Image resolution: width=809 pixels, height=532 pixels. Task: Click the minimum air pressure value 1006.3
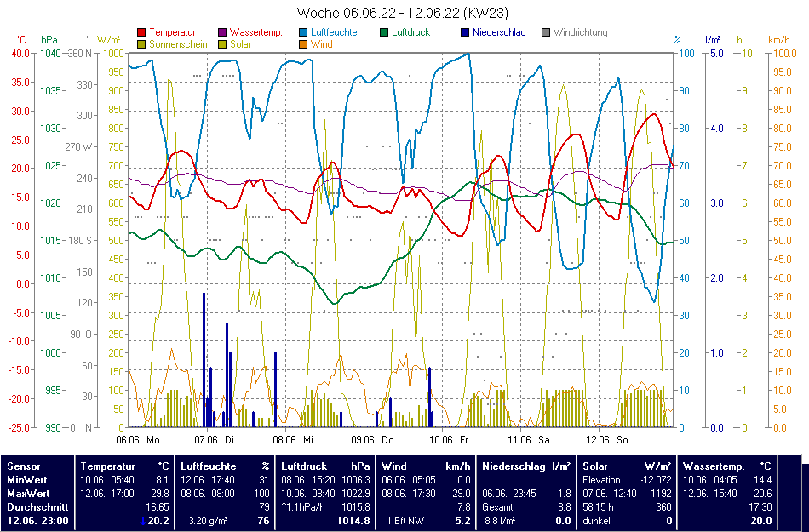356,480
